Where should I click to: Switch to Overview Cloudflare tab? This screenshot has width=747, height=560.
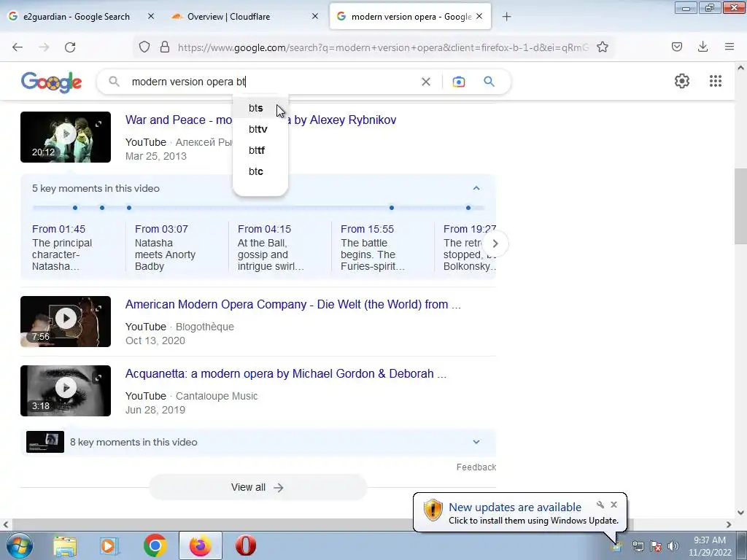point(228,17)
